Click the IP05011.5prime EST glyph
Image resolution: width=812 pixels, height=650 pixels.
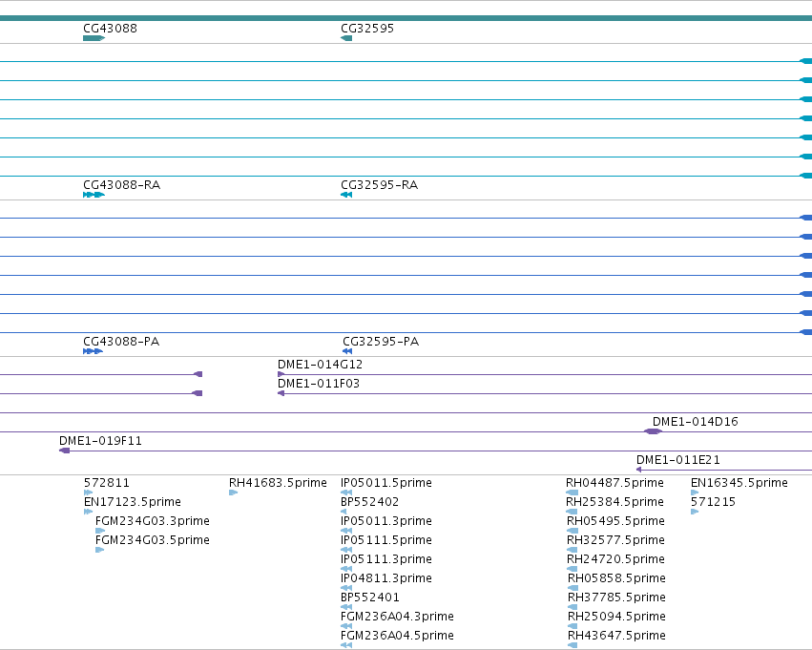click(346, 493)
